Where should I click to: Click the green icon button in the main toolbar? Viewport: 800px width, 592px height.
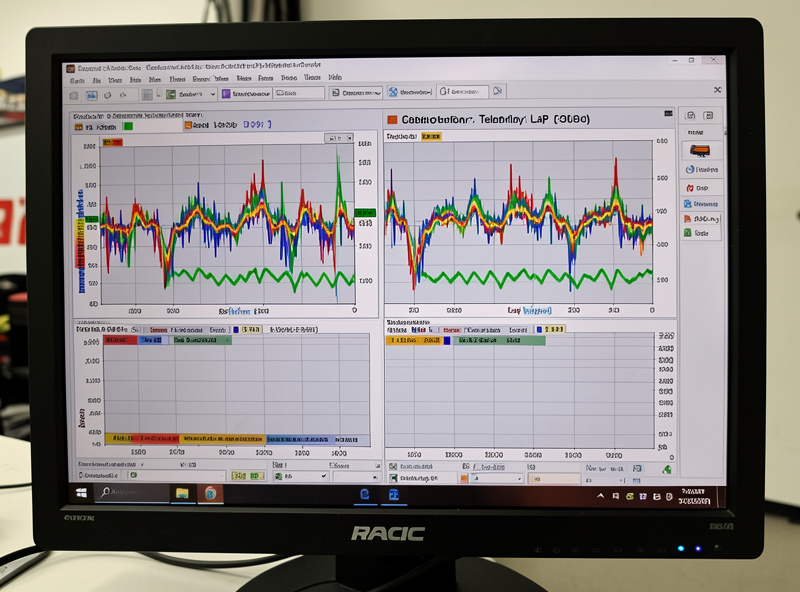point(171,94)
